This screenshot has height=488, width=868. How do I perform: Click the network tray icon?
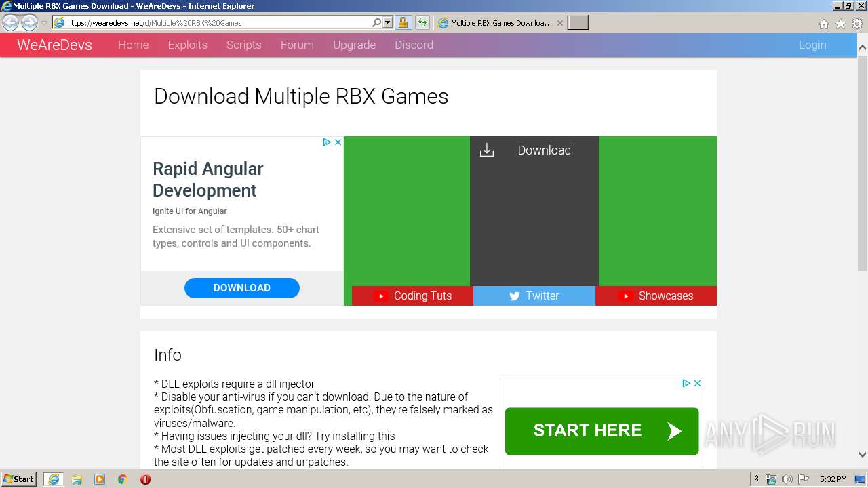(771, 479)
